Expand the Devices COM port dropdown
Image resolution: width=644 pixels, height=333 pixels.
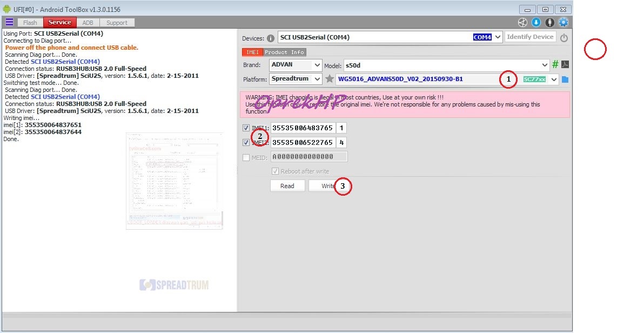pos(498,37)
